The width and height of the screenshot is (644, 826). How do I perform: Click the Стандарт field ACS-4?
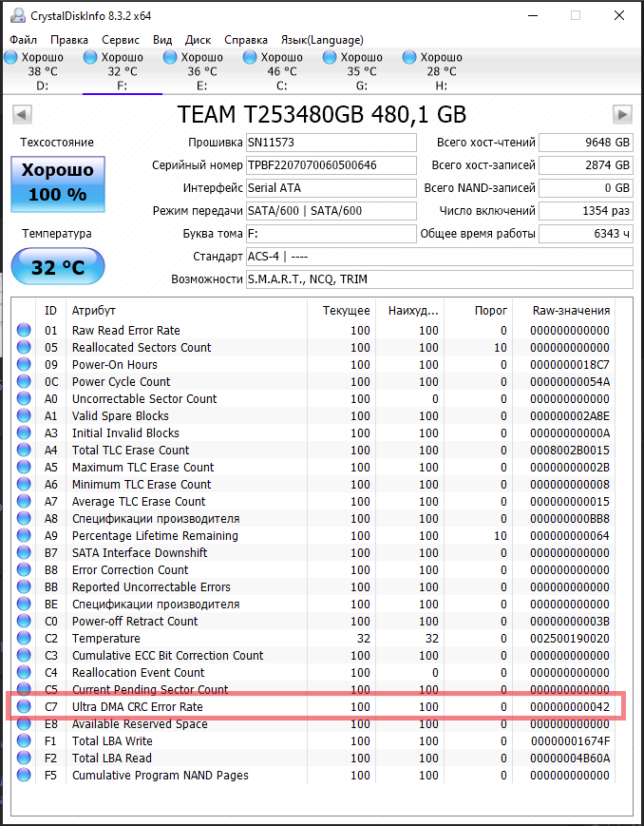[440, 257]
